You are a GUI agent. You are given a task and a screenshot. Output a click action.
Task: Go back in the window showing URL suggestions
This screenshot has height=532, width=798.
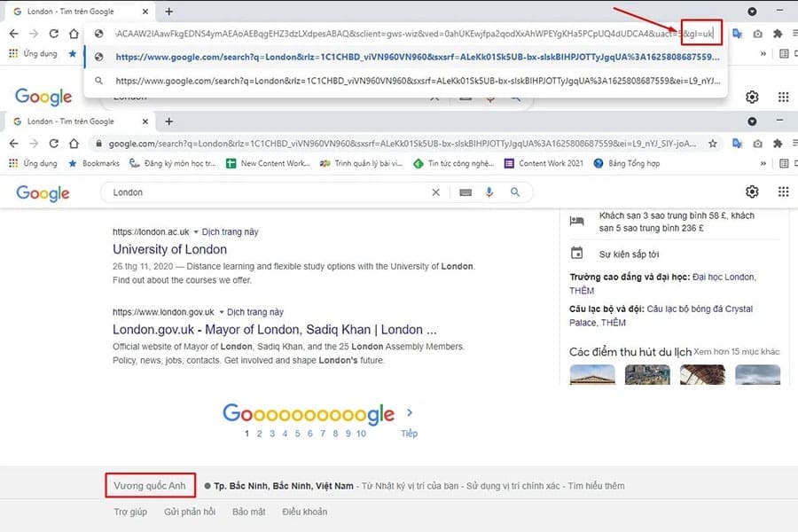click(x=13, y=34)
